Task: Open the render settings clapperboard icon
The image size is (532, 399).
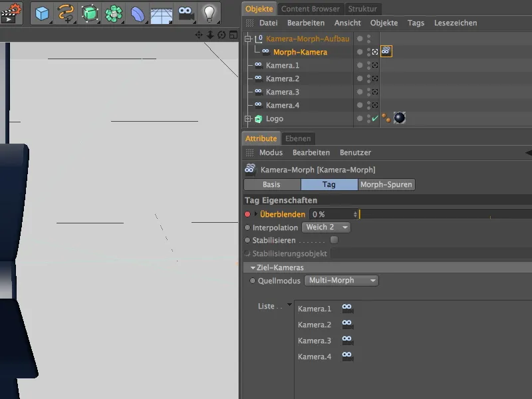Action: point(10,13)
